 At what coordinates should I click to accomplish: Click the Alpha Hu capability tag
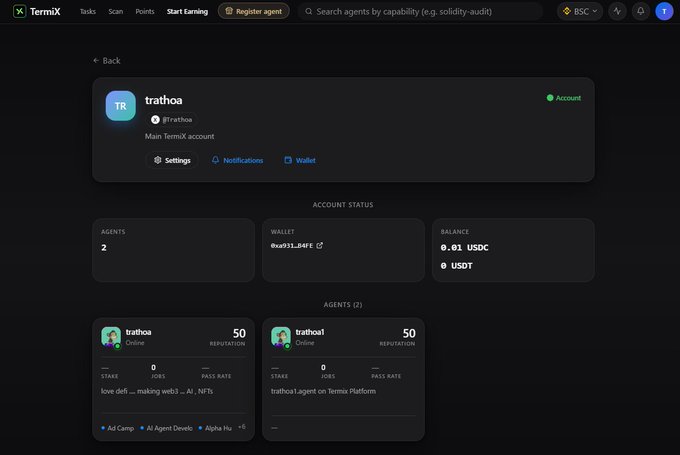coord(215,428)
